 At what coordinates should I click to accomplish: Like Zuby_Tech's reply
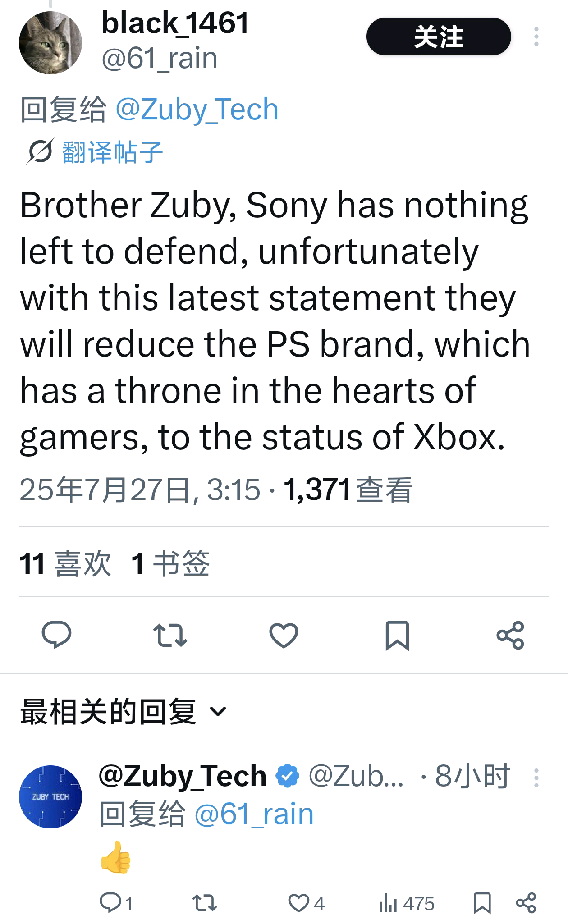pyautogui.click(x=298, y=903)
